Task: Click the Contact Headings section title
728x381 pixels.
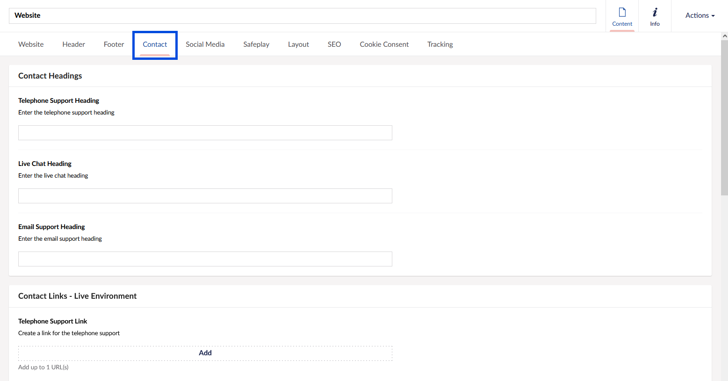Action: click(50, 76)
